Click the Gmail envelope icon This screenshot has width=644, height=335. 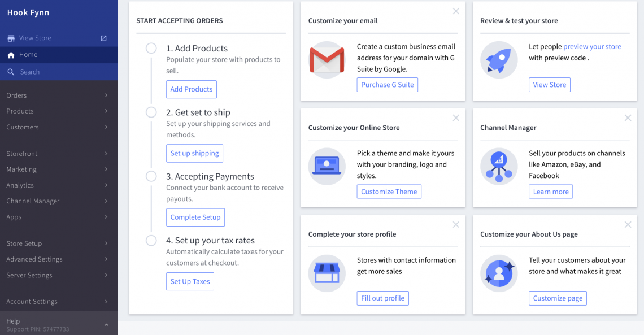(x=327, y=60)
